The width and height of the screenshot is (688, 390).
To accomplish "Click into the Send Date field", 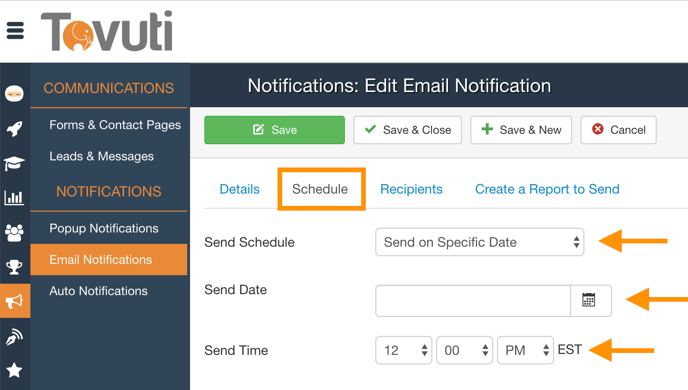I will pos(473,301).
